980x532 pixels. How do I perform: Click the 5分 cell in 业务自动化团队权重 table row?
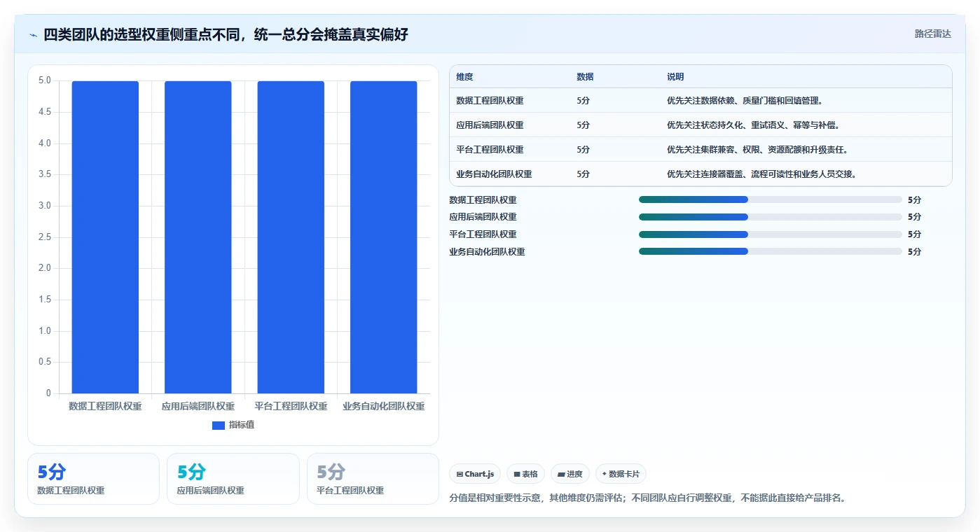[x=583, y=174]
